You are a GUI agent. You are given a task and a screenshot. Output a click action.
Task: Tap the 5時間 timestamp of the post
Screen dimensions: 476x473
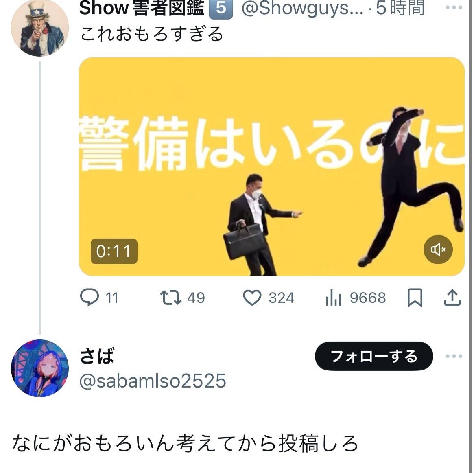pyautogui.click(x=400, y=8)
